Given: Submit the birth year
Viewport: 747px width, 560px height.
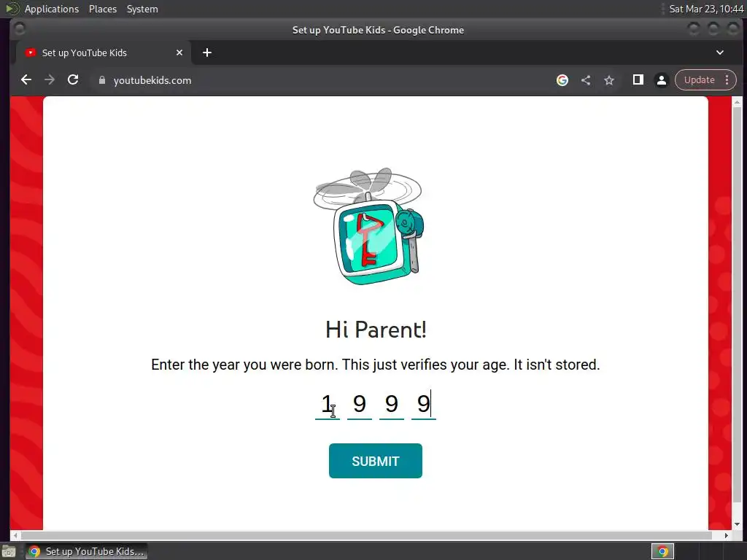Looking at the screenshot, I should 376,461.
